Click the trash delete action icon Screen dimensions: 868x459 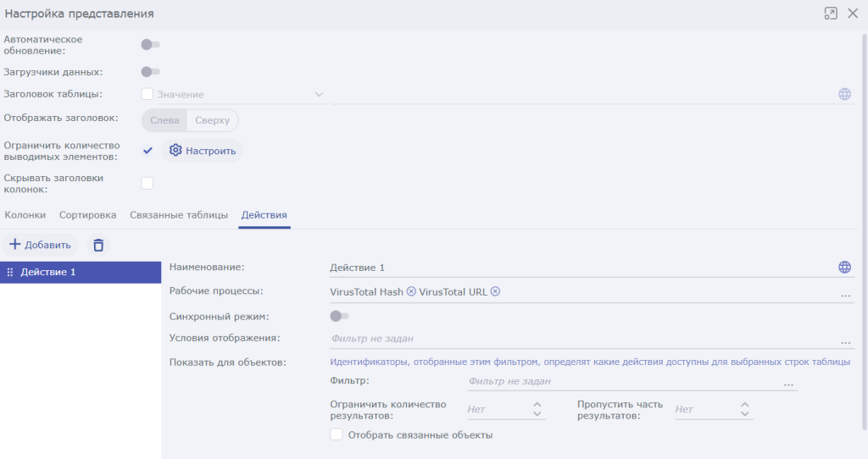tap(98, 245)
